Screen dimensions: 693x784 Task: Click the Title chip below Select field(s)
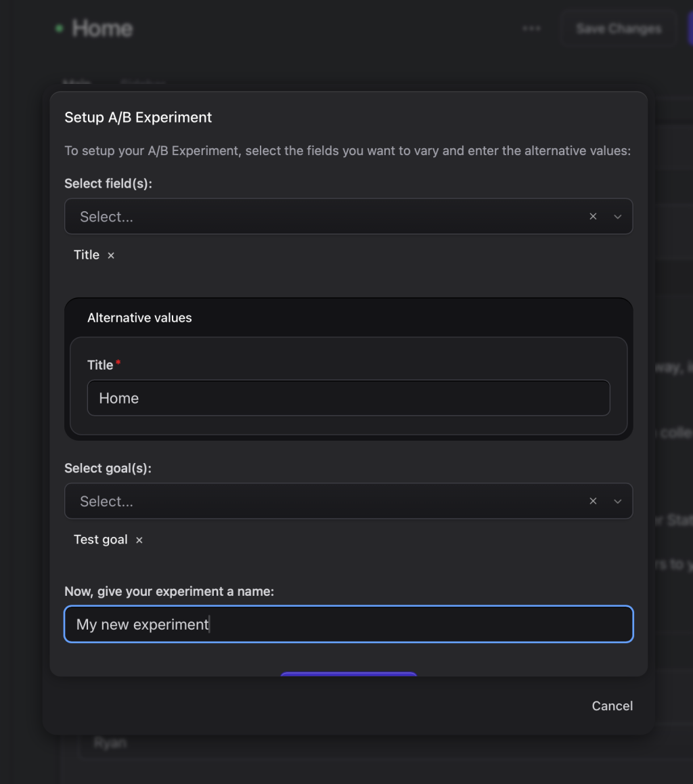[x=87, y=255]
